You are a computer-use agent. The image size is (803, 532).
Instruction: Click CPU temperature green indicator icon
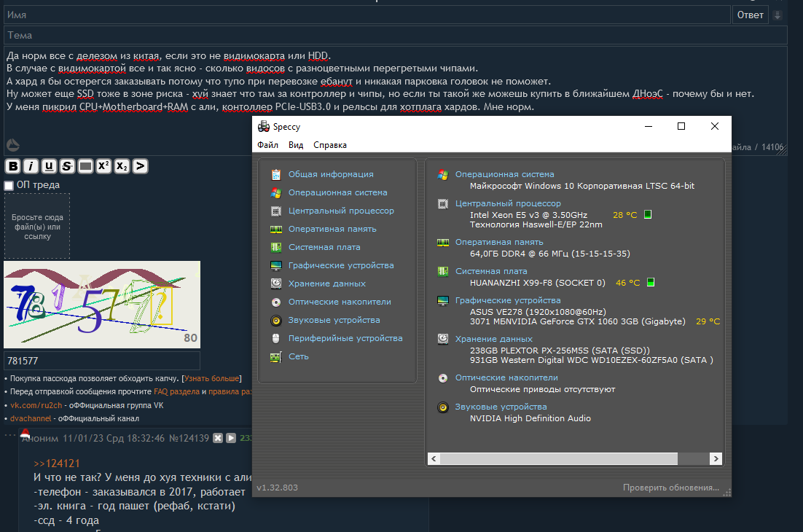(x=648, y=214)
